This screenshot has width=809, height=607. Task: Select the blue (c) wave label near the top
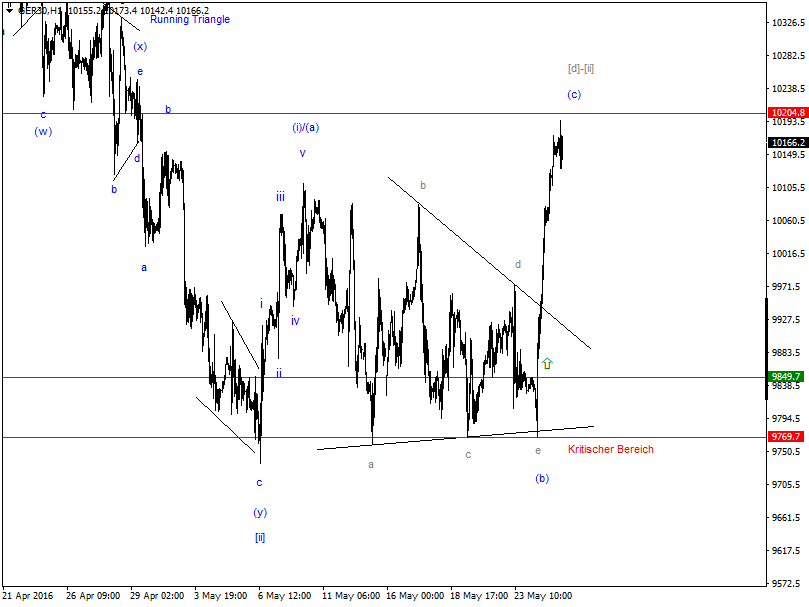tap(573, 94)
